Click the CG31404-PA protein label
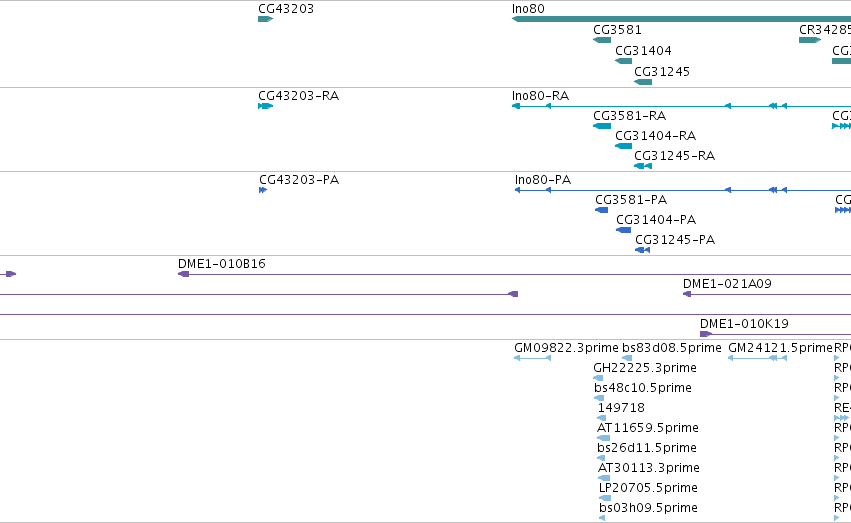851x523 pixels. coord(656,220)
